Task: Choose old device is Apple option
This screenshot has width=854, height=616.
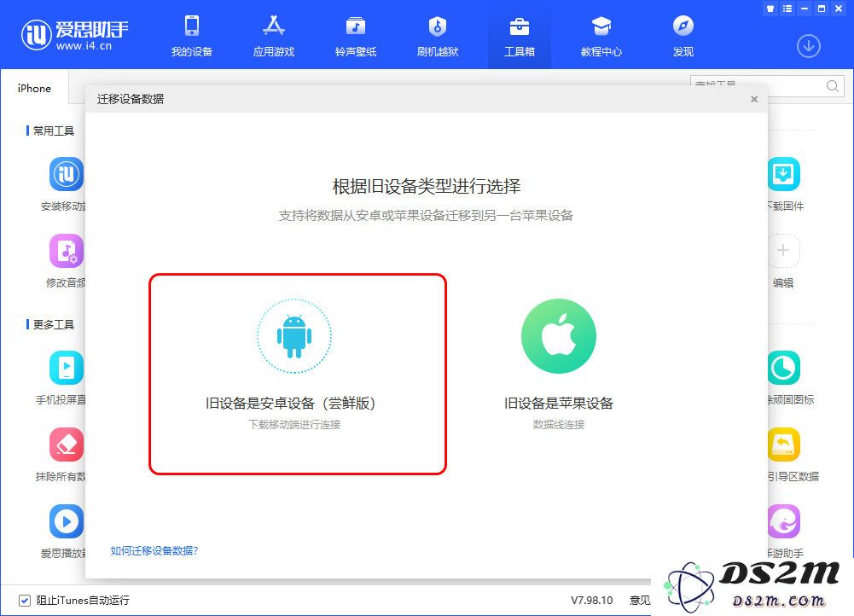Action: [x=558, y=365]
